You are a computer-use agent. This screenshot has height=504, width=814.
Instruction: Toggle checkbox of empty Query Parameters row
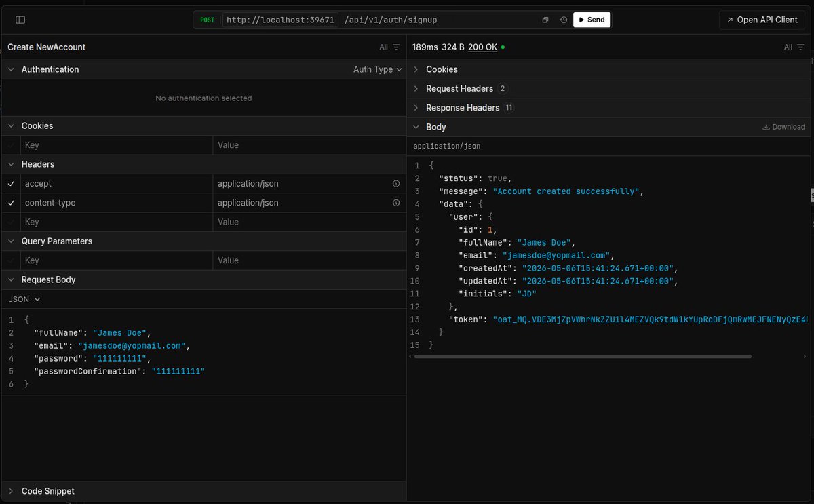(11, 260)
